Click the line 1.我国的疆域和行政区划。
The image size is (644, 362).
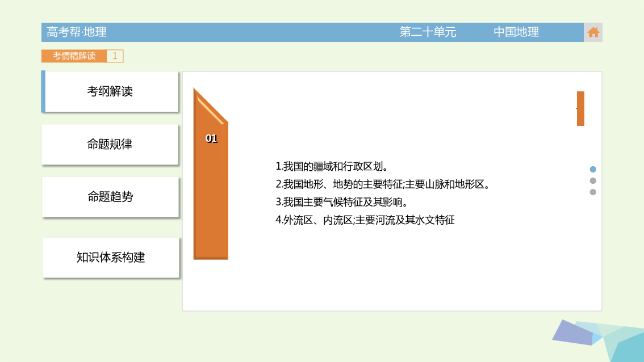[x=332, y=166]
